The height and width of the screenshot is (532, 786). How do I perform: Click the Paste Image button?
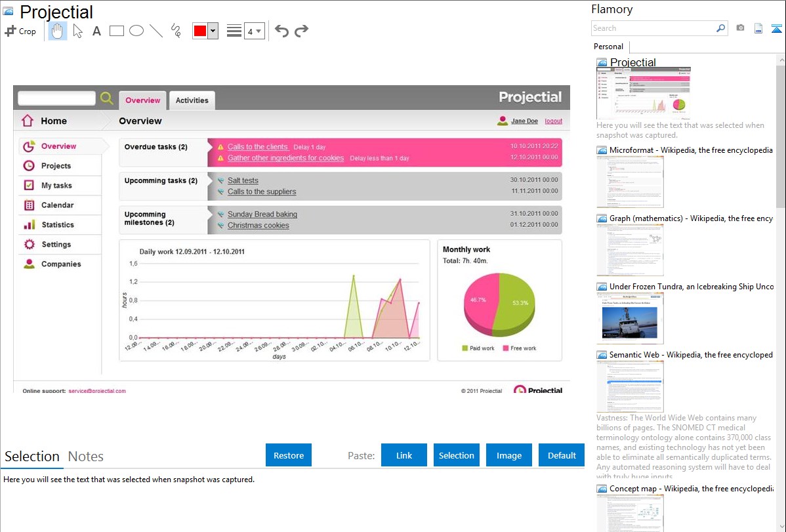[x=508, y=455]
